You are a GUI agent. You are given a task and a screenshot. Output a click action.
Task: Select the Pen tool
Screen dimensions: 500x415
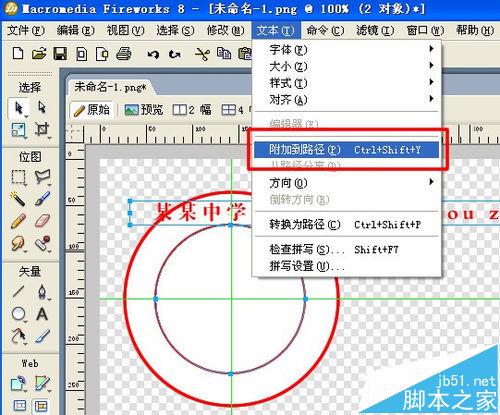click(x=43, y=292)
